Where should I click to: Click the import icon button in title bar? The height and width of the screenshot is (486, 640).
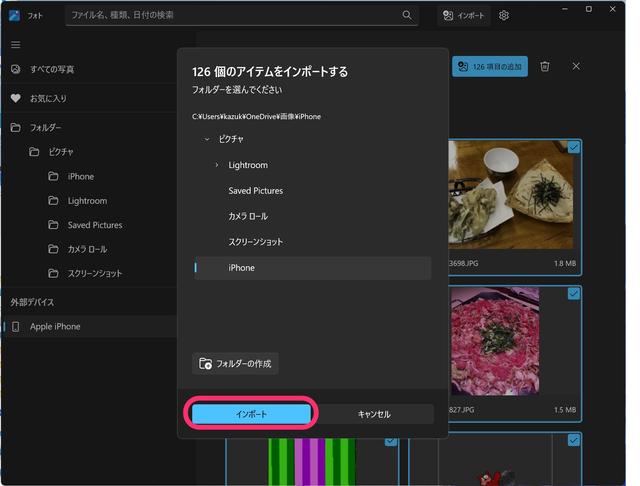click(465, 16)
